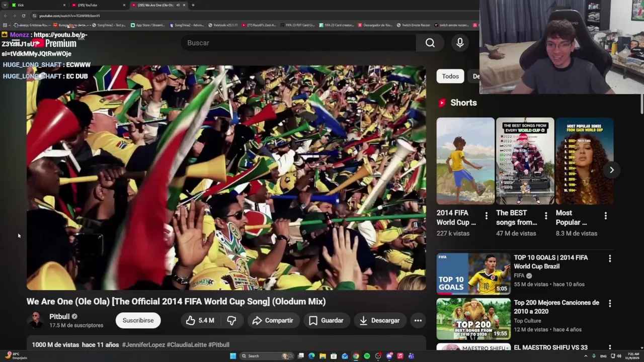This screenshot has width=644, height=362.
Task: Download the video with Descargar
Action: [380, 320]
